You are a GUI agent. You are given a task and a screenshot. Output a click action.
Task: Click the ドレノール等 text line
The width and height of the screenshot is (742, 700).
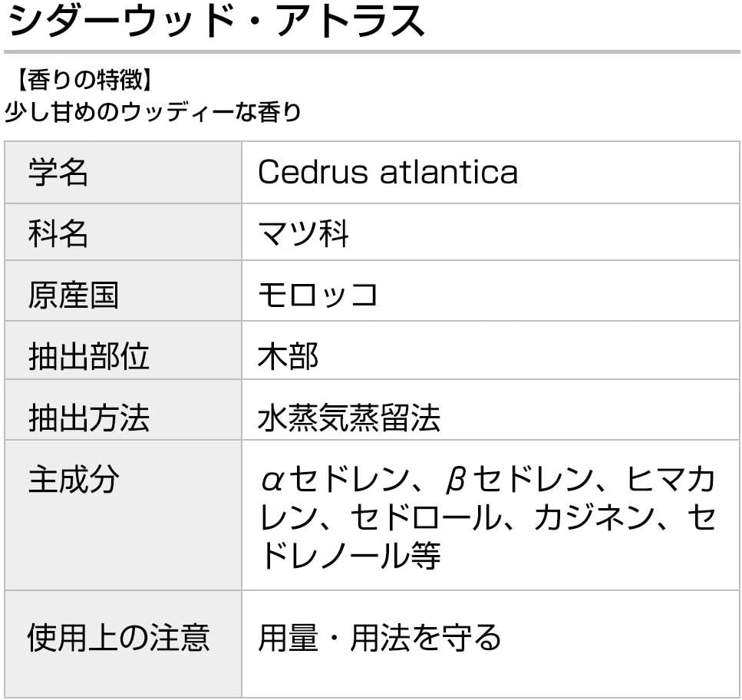(x=350, y=556)
